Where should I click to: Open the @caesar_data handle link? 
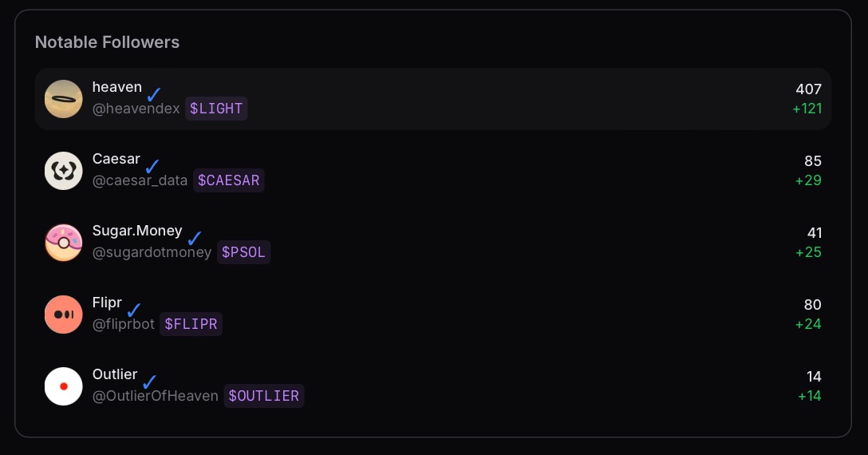[x=140, y=180]
